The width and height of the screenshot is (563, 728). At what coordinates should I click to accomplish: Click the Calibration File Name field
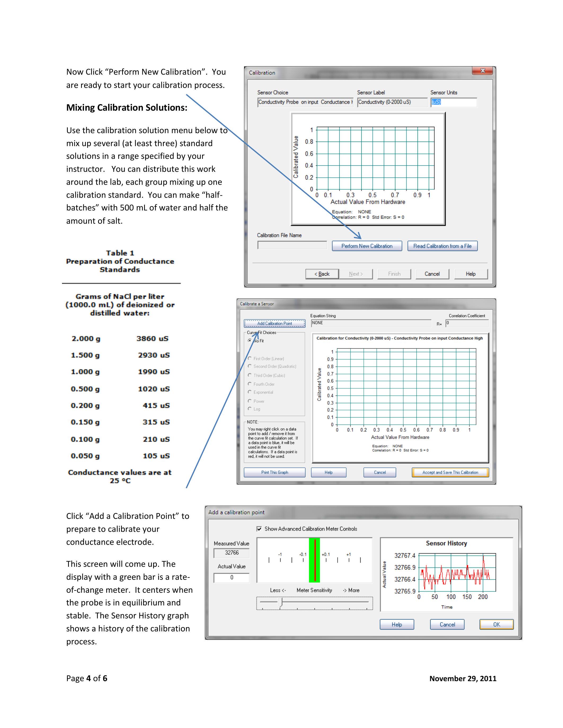pos(292,245)
